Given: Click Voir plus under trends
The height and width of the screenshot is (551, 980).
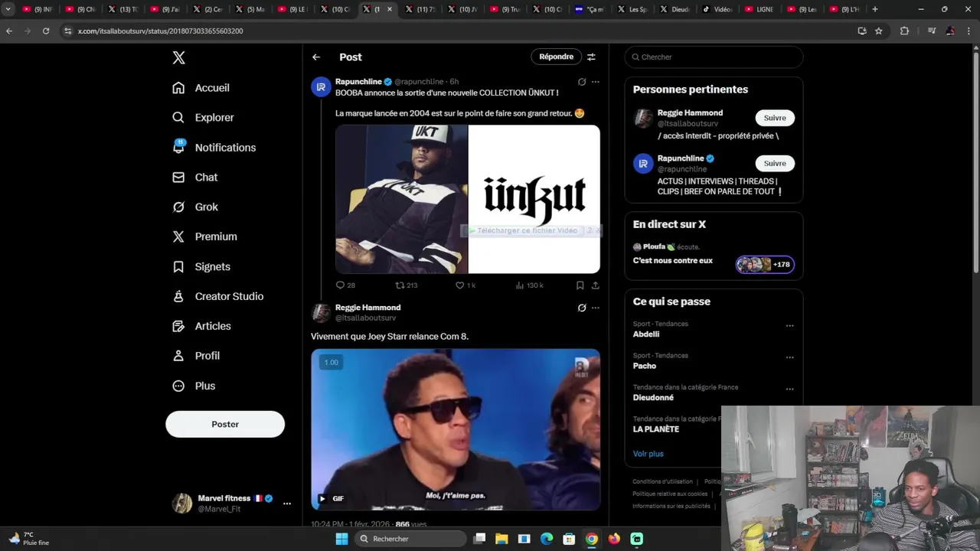Looking at the screenshot, I should [x=648, y=454].
